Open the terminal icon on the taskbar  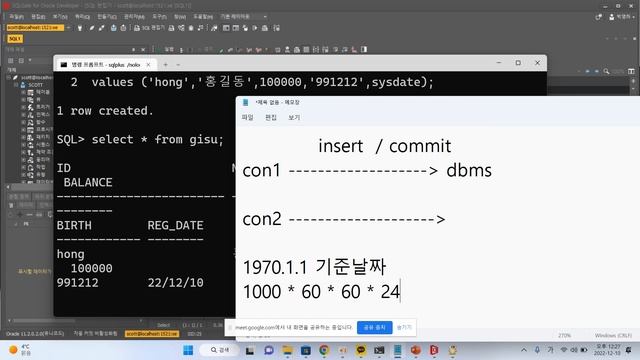point(379,350)
